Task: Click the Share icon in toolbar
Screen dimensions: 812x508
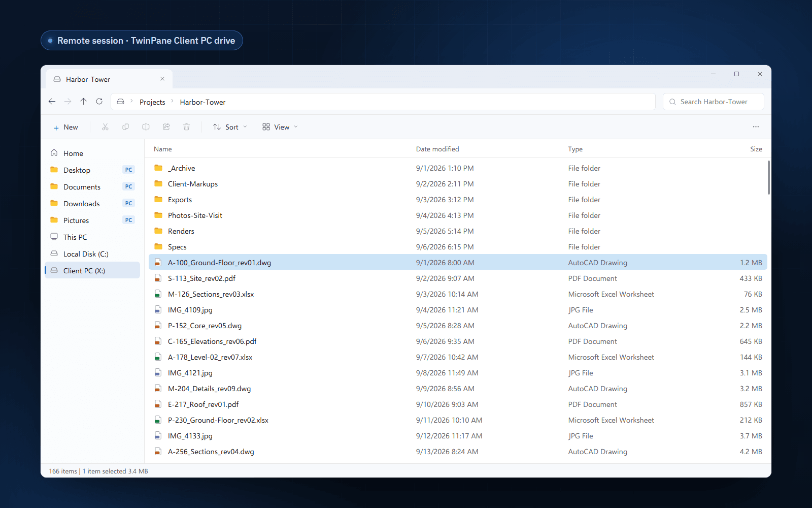Action: click(x=166, y=127)
